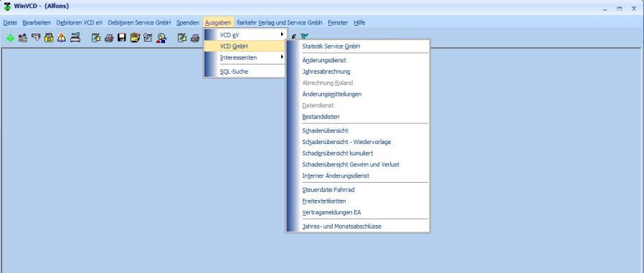This screenshot has width=644, height=273.
Task: Click the two-person user search icon
Action: [x=161, y=38]
